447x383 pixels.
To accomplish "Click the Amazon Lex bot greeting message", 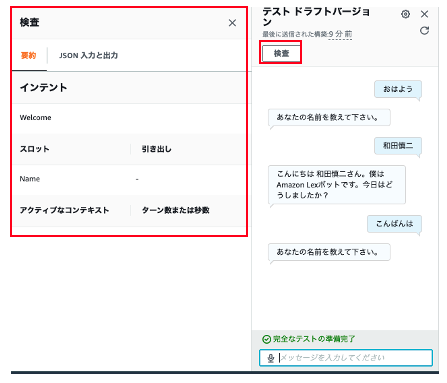I will 337,184.
